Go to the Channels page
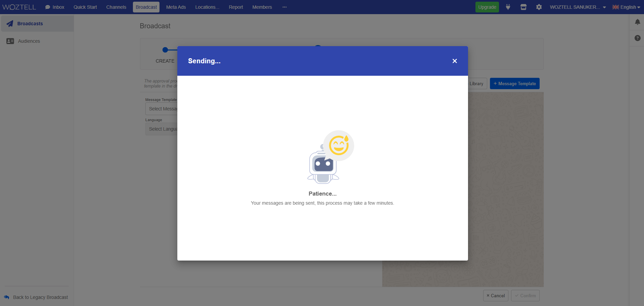Viewport: 644px width, 306px height. pos(116,7)
